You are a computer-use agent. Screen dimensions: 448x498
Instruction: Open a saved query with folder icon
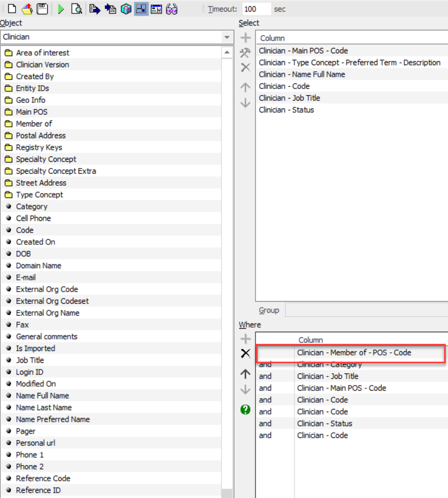tap(27, 8)
